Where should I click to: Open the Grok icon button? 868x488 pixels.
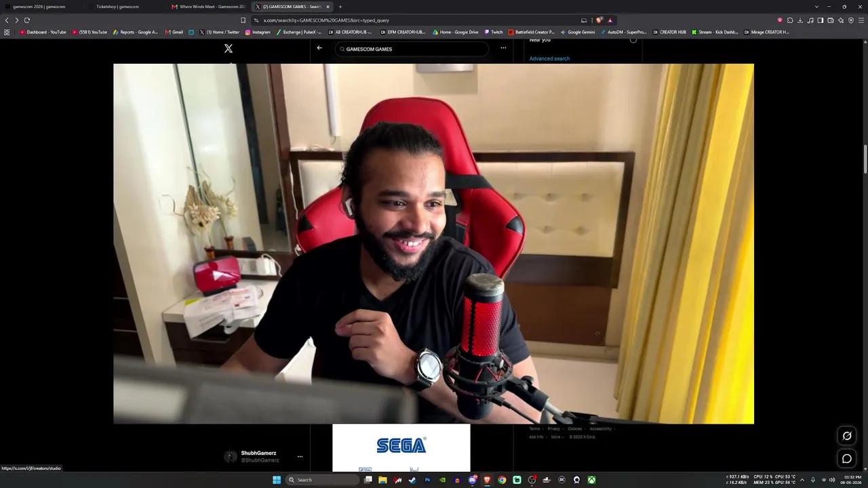pyautogui.click(x=847, y=436)
